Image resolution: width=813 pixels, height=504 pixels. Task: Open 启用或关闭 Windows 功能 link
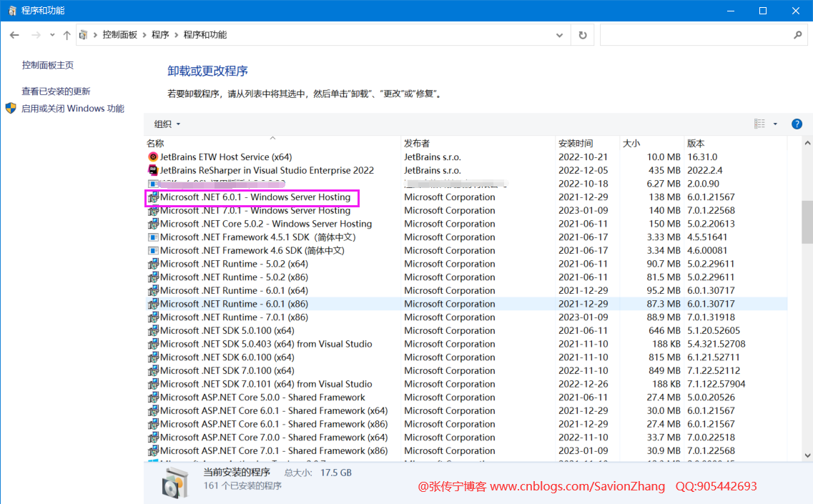(x=72, y=109)
